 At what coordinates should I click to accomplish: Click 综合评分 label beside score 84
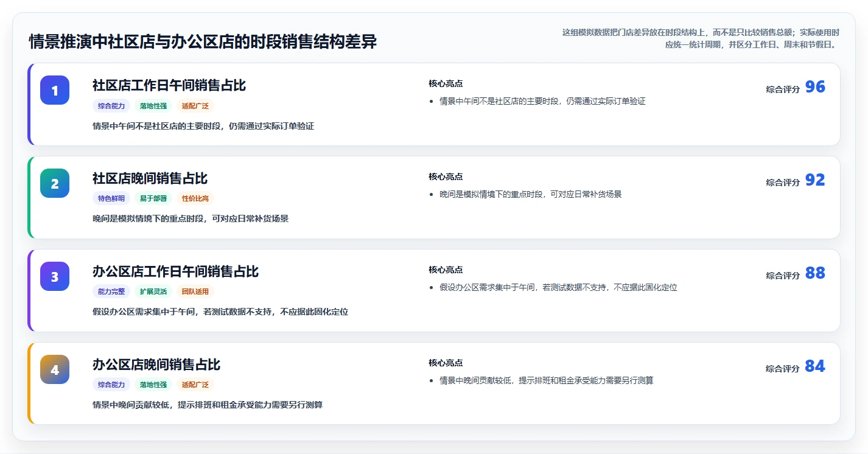click(x=783, y=369)
